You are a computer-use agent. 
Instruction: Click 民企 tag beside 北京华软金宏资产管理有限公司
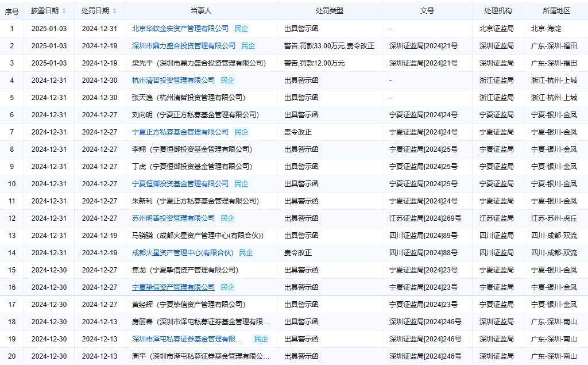[x=241, y=29]
